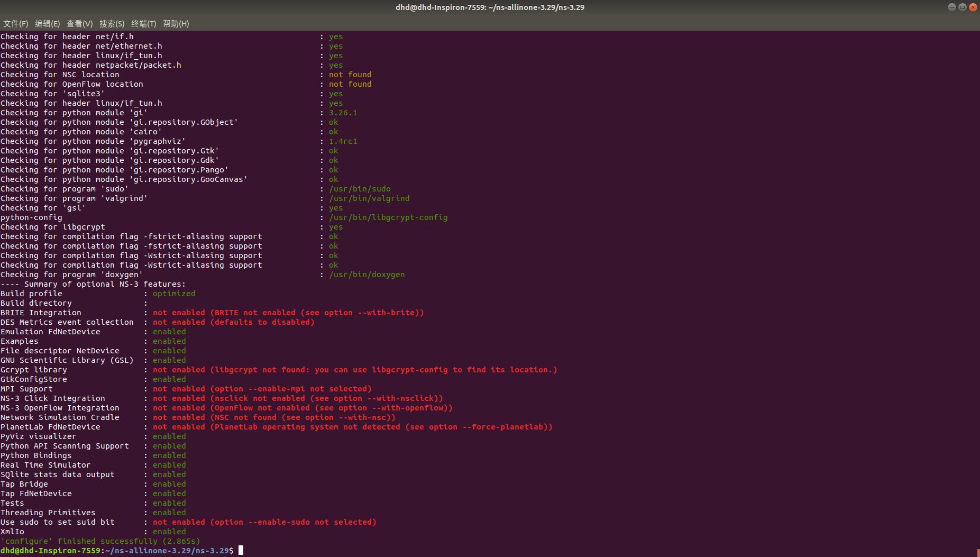Viewport: 980px width, 557px height.
Task: Select the /usr/bin/valgrind path text
Action: (369, 198)
